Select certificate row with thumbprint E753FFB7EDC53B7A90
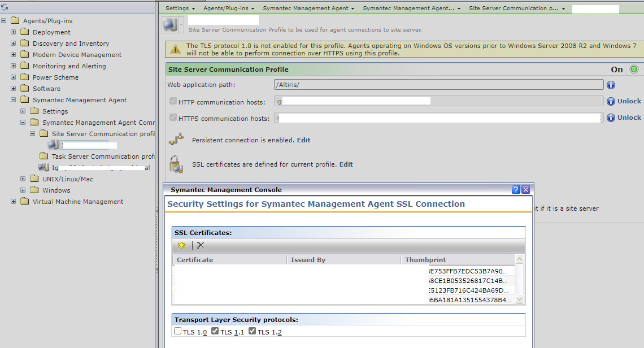The height and width of the screenshot is (348, 644). point(344,271)
